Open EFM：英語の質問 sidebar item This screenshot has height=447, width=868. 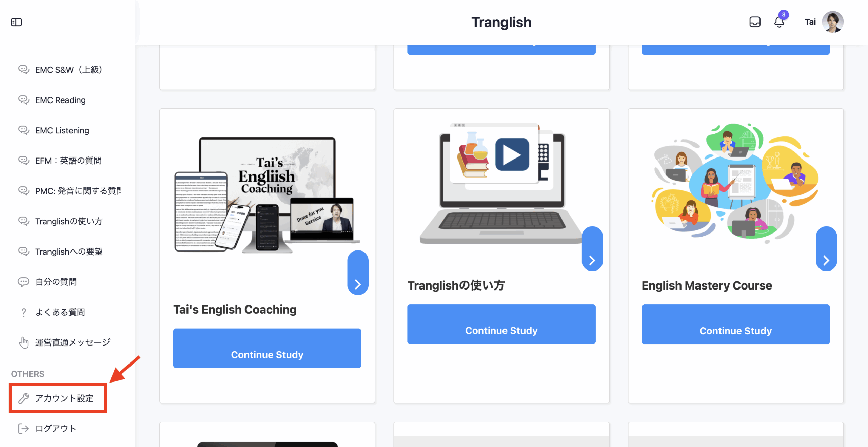pyautogui.click(x=68, y=161)
